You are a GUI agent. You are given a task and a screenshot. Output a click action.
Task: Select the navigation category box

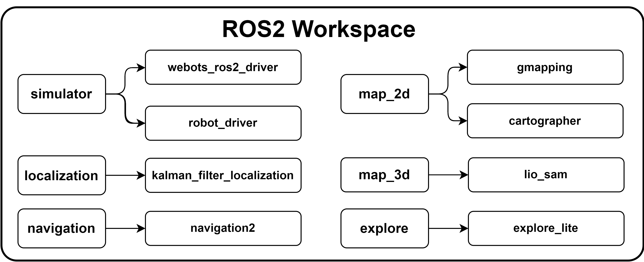[x=61, y=228]
